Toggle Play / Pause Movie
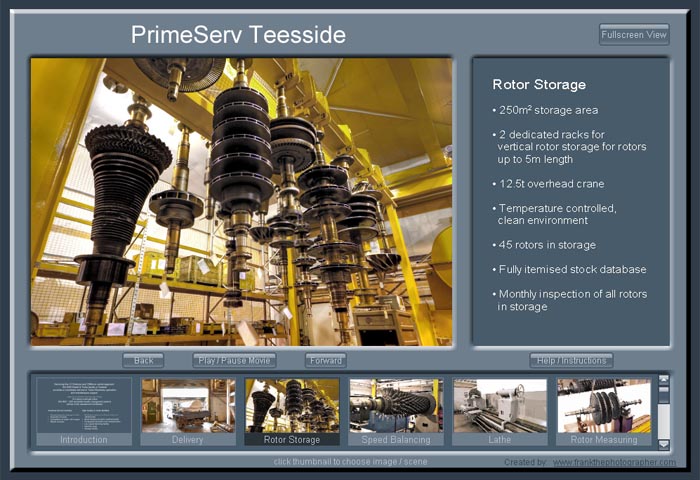The width and height of the screenshot is (700, 480). click(234, 360)
